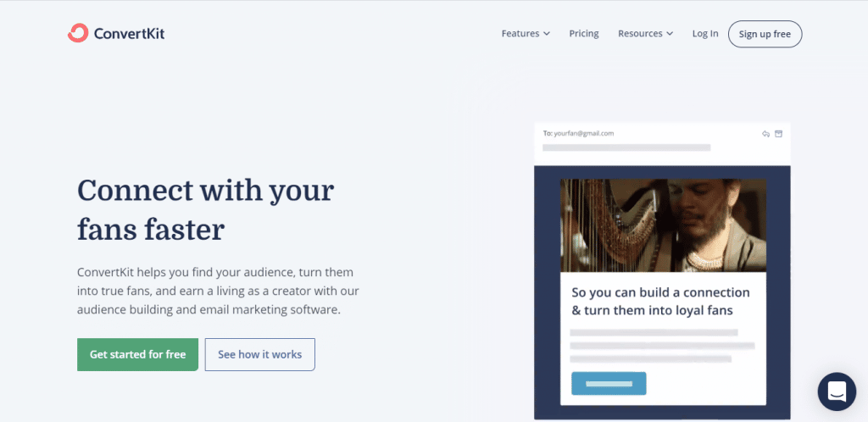Click the 'To: yourfan@gmail.com' address line
This screenshot has width=868, height=422.
coord(578,133)
